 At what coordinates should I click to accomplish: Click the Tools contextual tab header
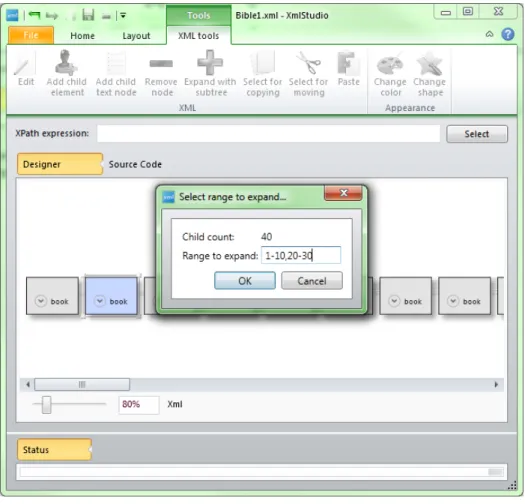[x=199, y=15]
